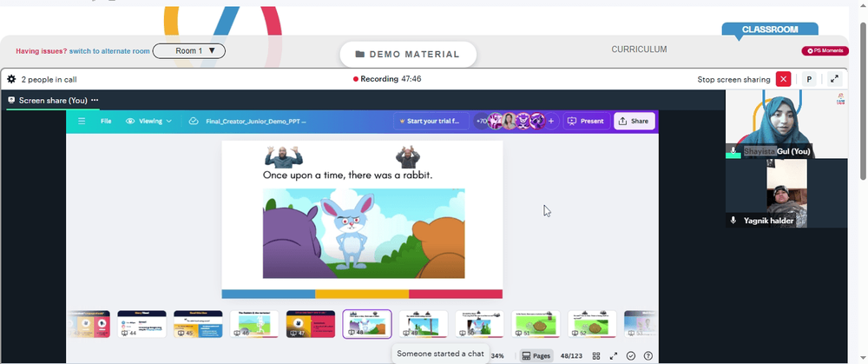Click the Recording 47:46 indicator

(x=387, y=79)
